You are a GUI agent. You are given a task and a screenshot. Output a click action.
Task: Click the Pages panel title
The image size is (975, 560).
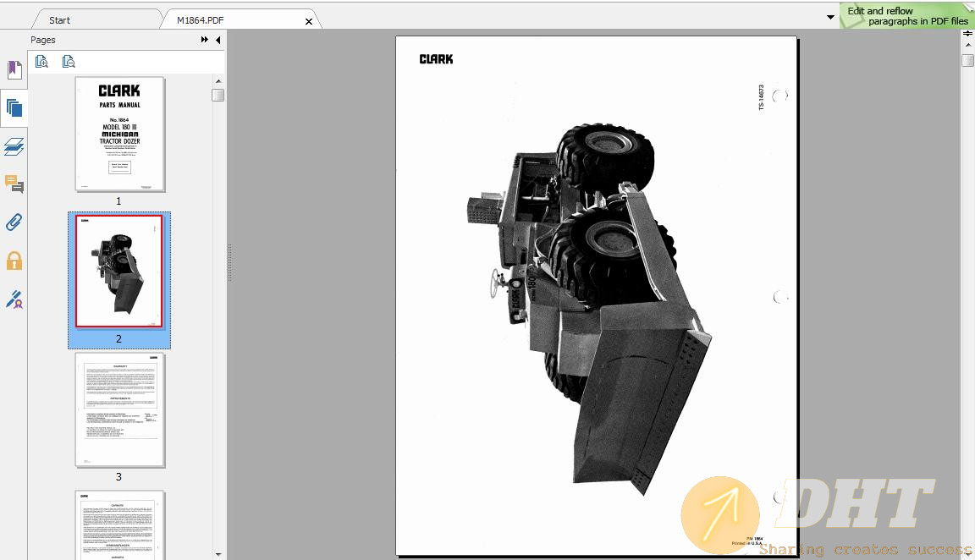click(x=43, y=40)
